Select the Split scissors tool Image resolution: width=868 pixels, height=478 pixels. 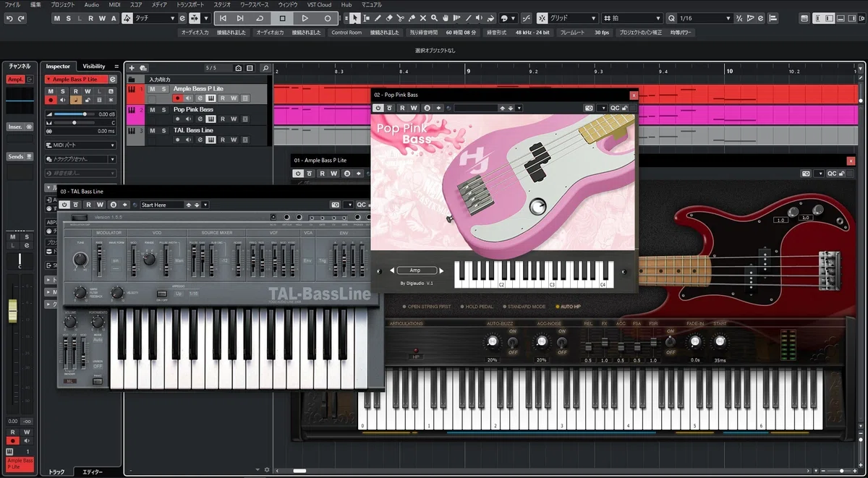401,18
